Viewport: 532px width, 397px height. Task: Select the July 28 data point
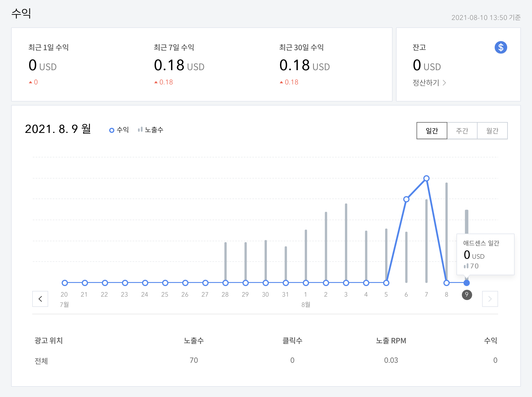click(226, 283)
